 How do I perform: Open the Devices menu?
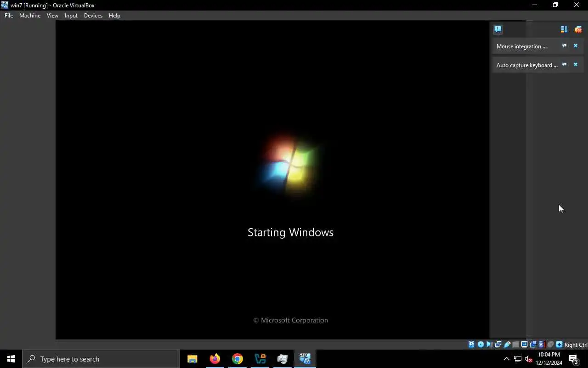93,15
